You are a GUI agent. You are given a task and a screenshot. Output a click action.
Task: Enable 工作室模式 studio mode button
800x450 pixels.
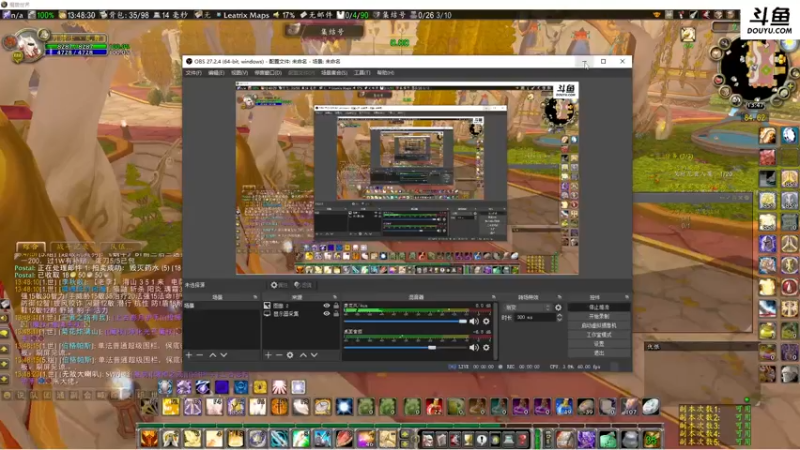point(598,335)
